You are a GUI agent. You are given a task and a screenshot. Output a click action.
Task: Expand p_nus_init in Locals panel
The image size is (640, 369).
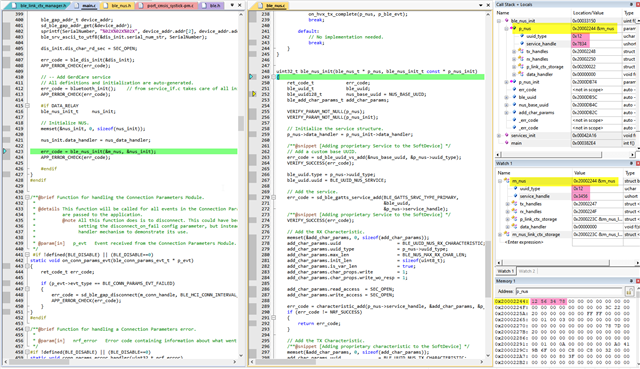pyautogui.click(x=507, y=82)
